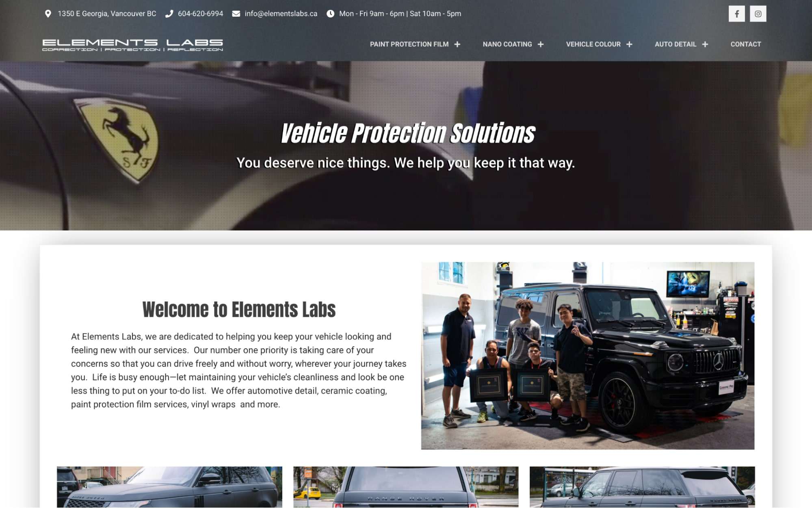Viewport: 812px width, 508px height.
Task: Expand plus icon beside Paint Protection Film
Action: tap(457, 44)
